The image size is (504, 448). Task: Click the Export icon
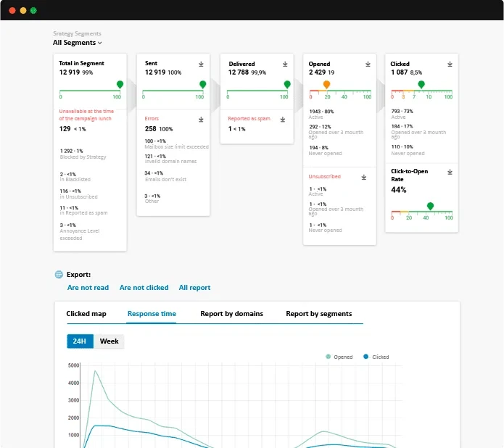point(59,275)
